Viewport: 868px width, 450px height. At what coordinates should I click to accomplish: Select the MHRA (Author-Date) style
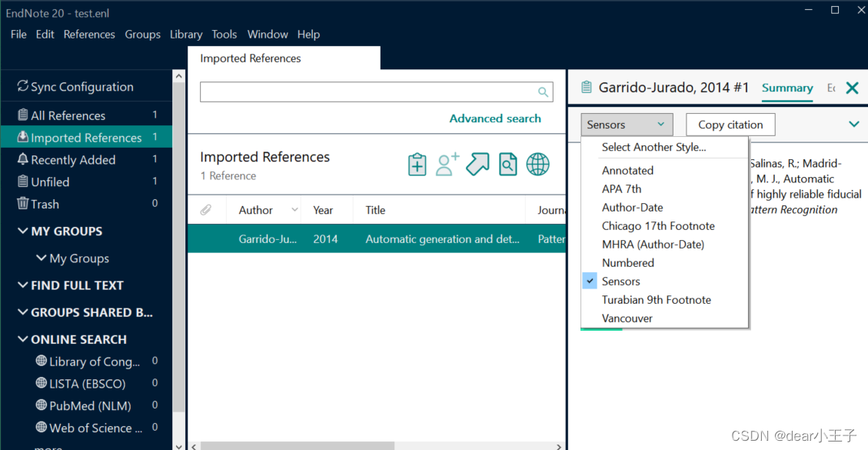[653, 245]
